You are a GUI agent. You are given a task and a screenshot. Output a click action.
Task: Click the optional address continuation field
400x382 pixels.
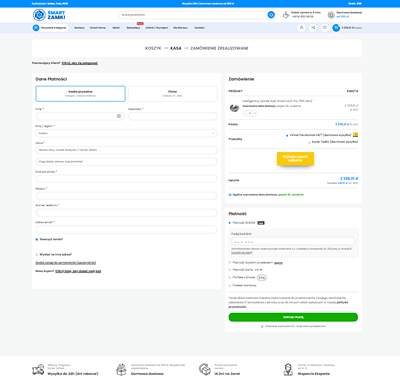click(127, 161)
